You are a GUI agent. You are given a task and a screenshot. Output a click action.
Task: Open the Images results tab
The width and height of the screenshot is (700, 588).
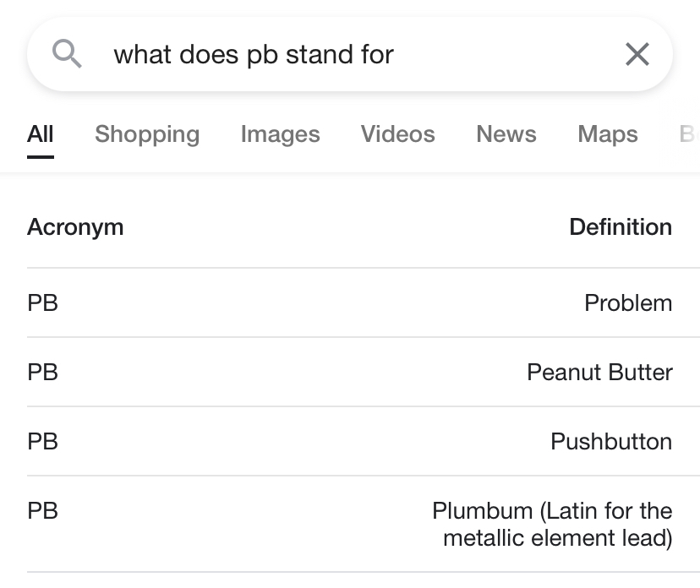tap(280, 133)
